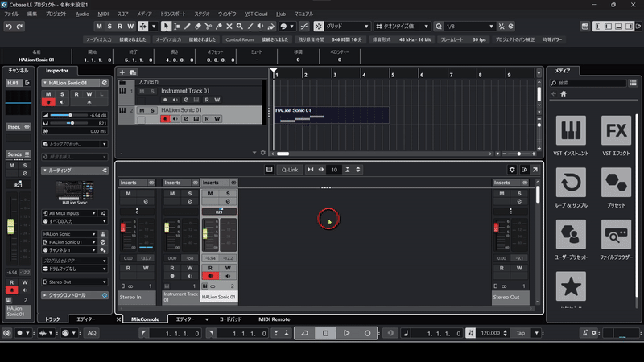Toggle Mute on HALion Sonic 01 track
The height and width of the screenshot is (362, 644).
142,110
